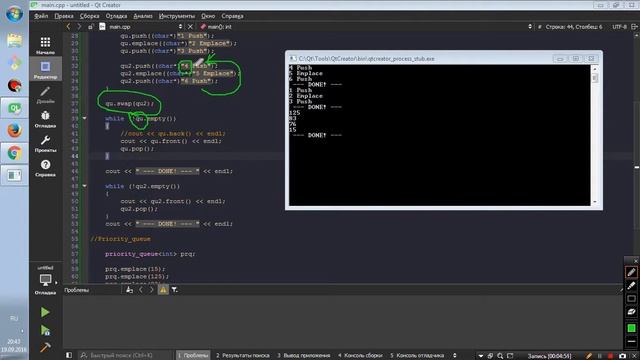
Task: Click the Build hammer button
Action: (x=45, y=347)
